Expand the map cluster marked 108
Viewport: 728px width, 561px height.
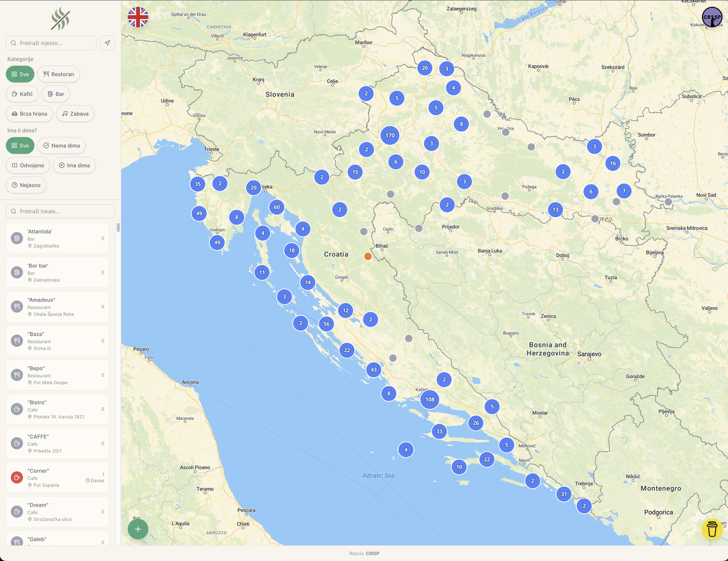click(x=430, y=399)
